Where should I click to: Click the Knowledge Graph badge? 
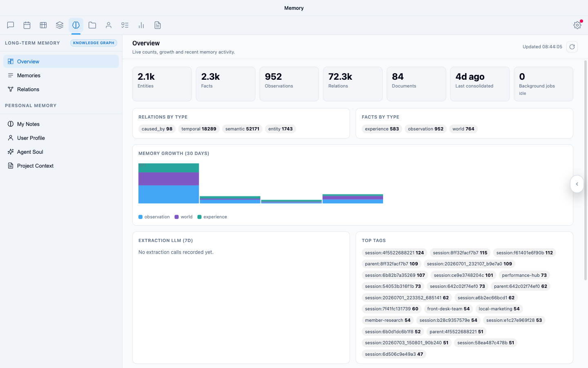94,43
